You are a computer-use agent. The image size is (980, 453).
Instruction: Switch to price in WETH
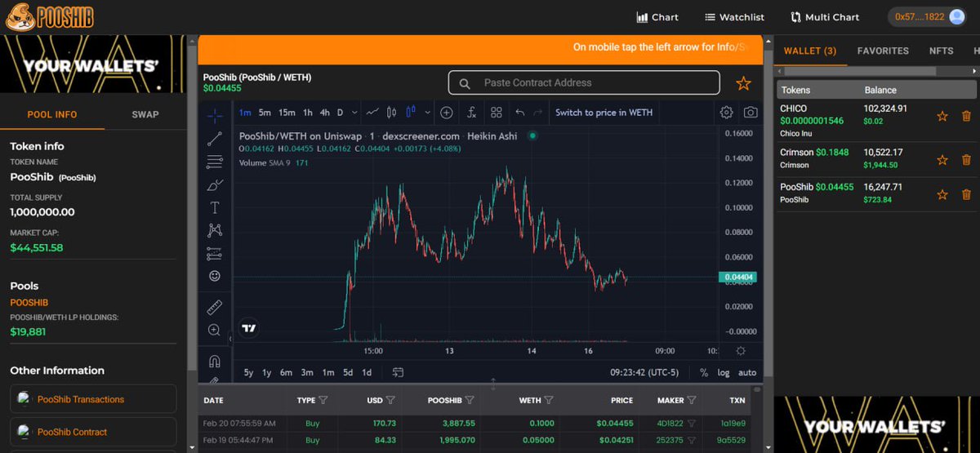tap(604, 112)
